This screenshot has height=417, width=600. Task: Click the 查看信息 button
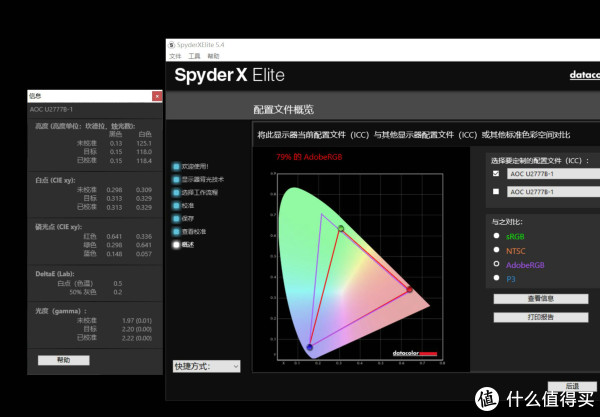541,299
